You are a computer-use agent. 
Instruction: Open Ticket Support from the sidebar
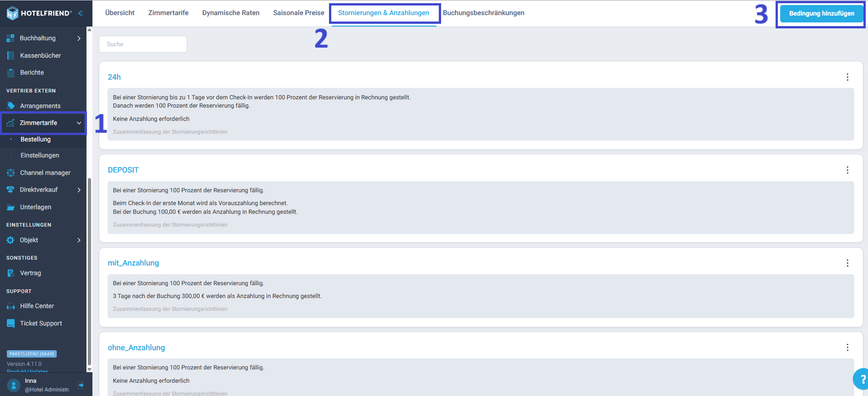tap(41, 323)
